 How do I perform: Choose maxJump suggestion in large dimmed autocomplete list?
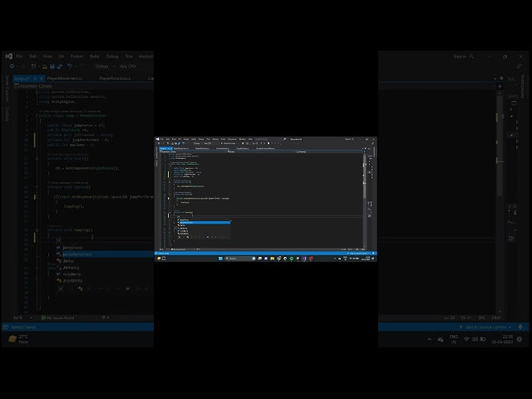click(x=71, y=274)
